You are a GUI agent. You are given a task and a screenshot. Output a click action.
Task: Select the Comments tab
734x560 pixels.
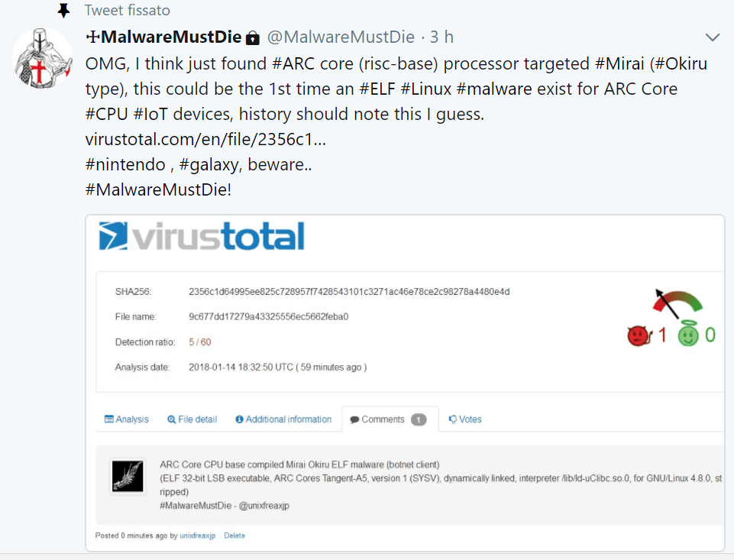(x=389, y=419)
